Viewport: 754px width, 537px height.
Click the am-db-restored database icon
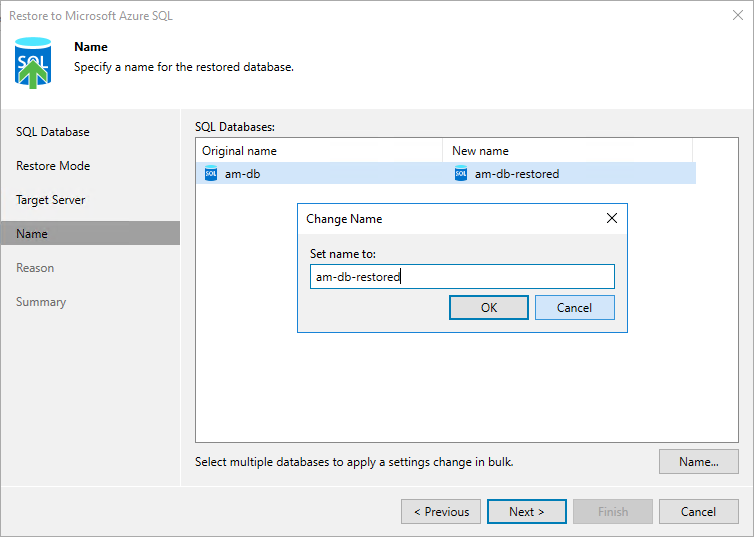(461, 174)
